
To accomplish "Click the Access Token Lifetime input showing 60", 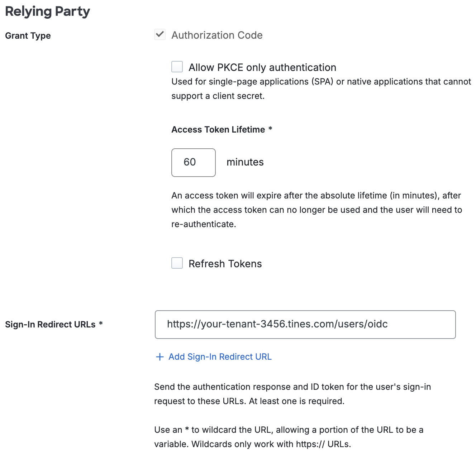I will 193,163.
